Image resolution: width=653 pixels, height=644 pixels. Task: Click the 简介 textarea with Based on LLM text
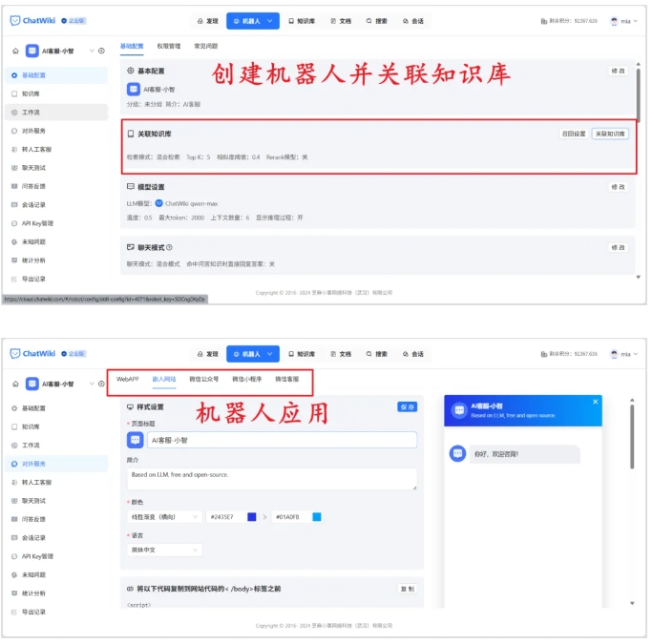pos(271,479)
